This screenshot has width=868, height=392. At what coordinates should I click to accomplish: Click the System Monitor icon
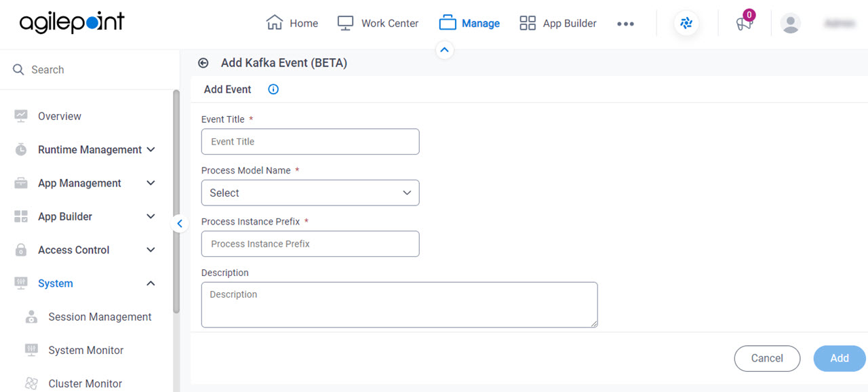[31, 350]
